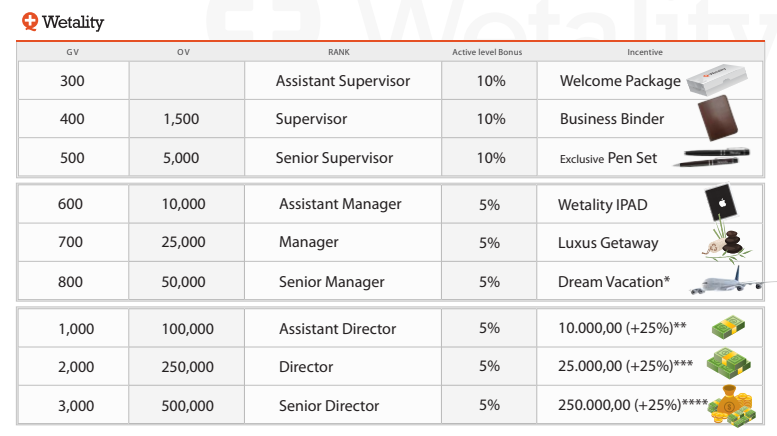Click the Dream Vacation* incentive text
Viewport: 777px width, 436px height.
click(x=614, y=282)
